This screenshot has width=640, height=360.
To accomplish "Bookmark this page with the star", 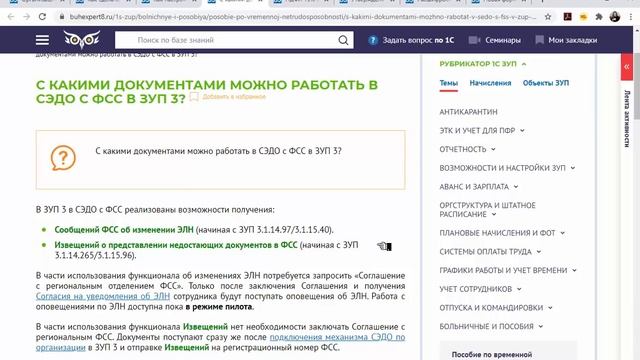I will pyautogui.click(x=548, y=17).
